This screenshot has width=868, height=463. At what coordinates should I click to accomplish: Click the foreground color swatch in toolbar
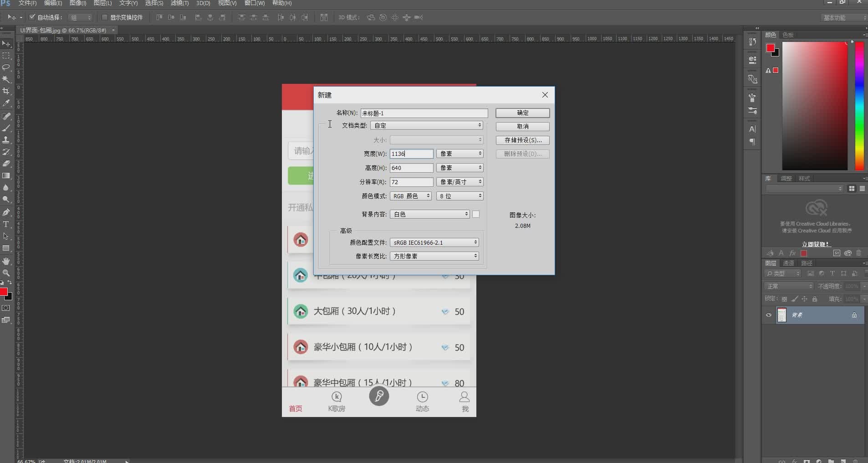click(4, 292)
